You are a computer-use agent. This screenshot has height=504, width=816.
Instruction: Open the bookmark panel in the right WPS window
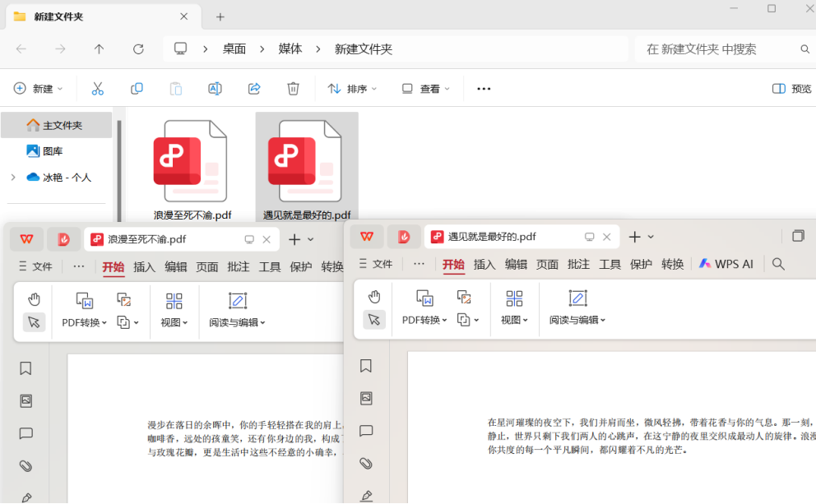point(366,366)
